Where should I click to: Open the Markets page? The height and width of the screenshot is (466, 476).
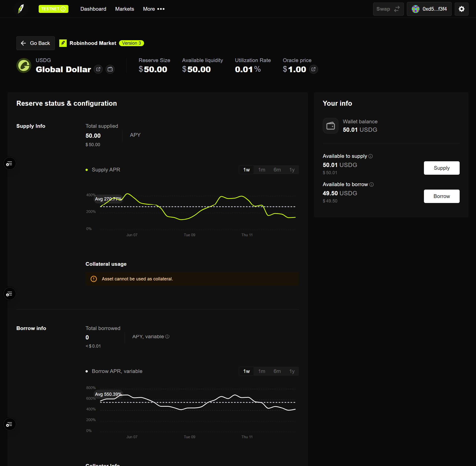[125, 9]
